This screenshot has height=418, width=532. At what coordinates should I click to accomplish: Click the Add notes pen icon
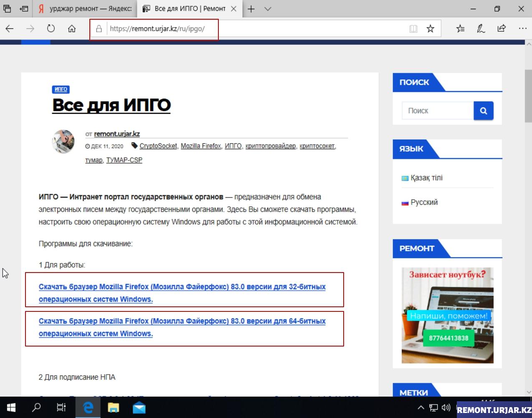point(481,28)
